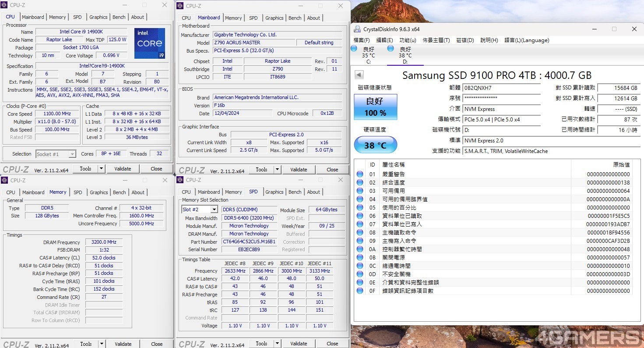The width and height of the screenshot is (644, 348).
Task: Click the Name field Intel Core i9 14900K
Action: click(81, 32)
